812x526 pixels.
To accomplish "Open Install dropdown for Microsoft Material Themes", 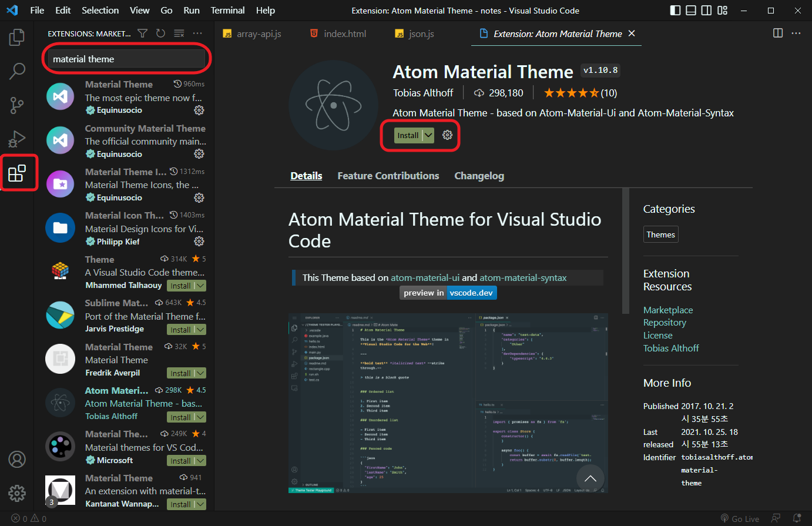I will pyautogui.click(x=200, y=461).
